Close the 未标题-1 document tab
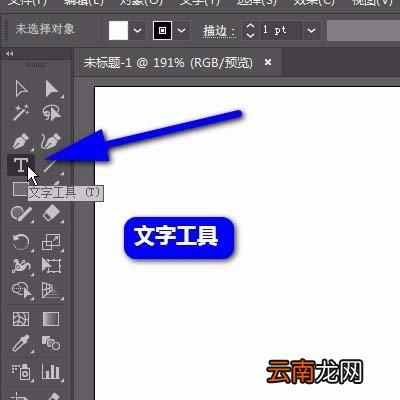This screenshot has height=400, width=400. 268,62
